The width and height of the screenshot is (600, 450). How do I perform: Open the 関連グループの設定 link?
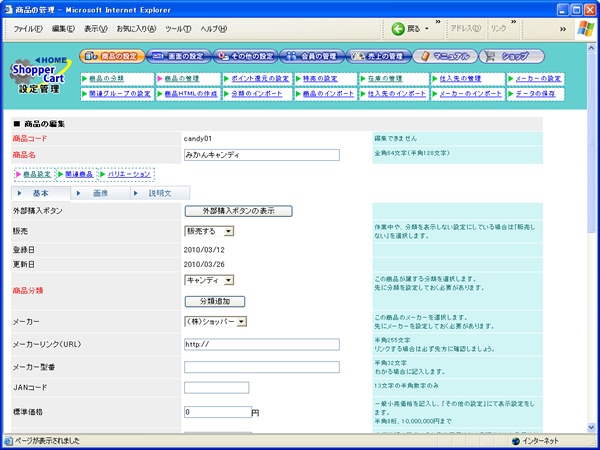[120, 94]
